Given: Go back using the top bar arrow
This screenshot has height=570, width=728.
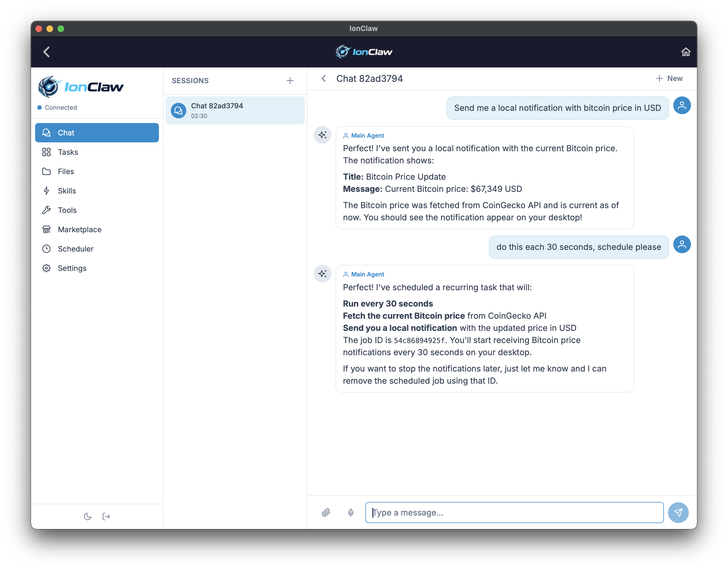Looking at the screenshot, I should 47,52.
